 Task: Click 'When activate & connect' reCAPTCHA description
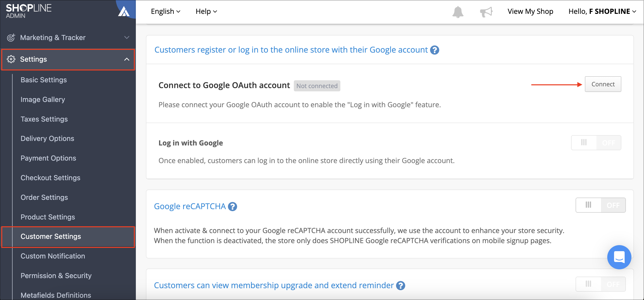(x=359, y=236)
